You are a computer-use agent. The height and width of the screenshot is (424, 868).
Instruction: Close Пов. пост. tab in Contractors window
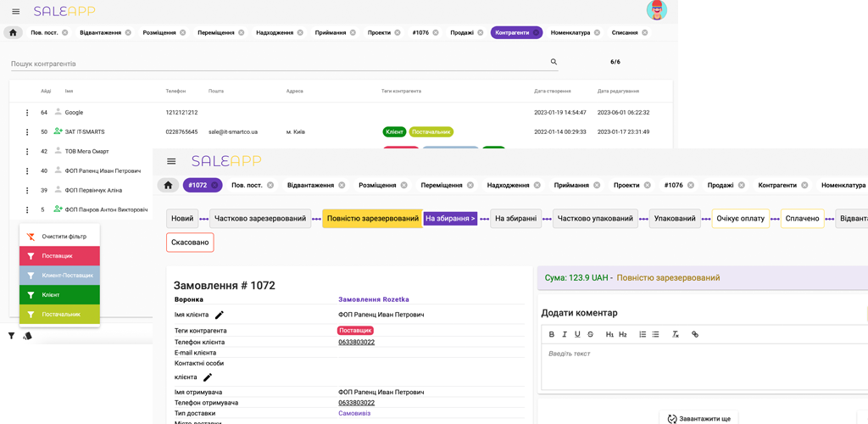coord(64,33)
